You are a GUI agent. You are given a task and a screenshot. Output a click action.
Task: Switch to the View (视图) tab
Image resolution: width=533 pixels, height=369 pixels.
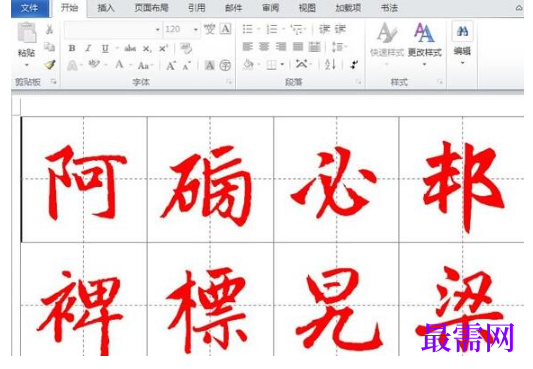pos(307,8)
